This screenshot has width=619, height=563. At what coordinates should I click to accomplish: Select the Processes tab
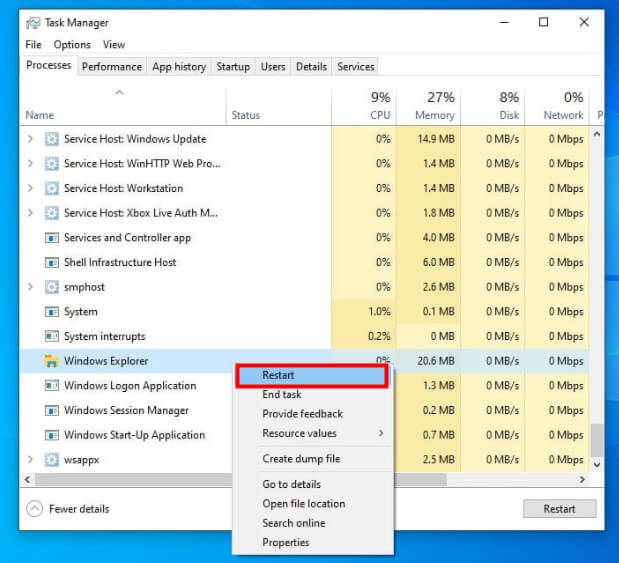[49, 66]
